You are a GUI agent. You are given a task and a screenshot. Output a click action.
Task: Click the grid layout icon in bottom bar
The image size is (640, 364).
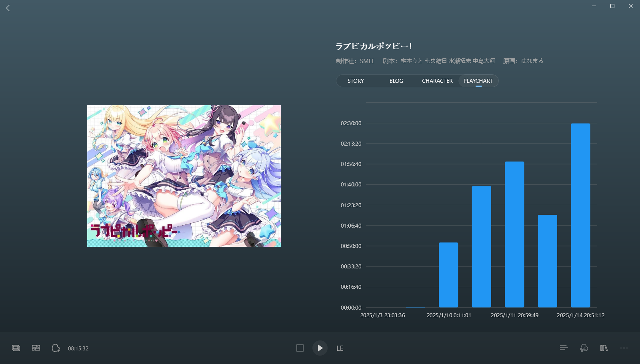(36, 348)
